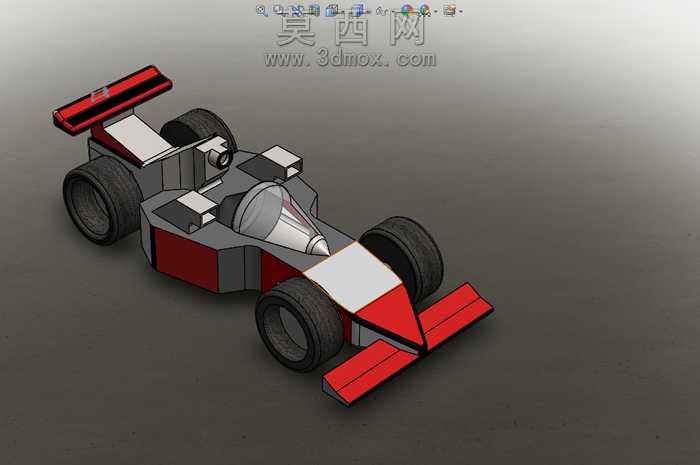Click the Apply Scene icon
The width and height of the screenshot is (700, 465).
[x=425, y=11]
